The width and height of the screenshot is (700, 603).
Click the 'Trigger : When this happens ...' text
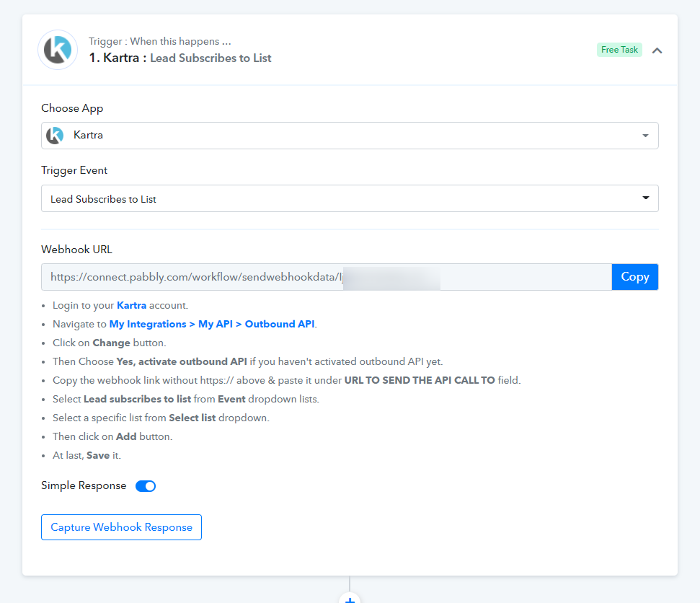coord(160,42)
